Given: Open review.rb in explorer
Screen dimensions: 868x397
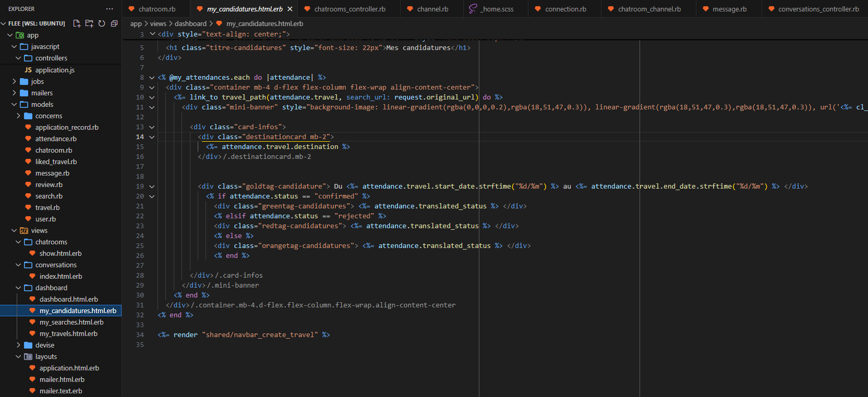Looking at the screenshot, I should (49, 184).
